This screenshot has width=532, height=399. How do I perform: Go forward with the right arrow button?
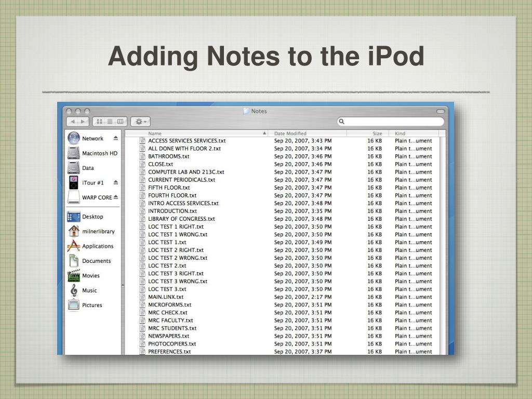click(x=83, y=122)
